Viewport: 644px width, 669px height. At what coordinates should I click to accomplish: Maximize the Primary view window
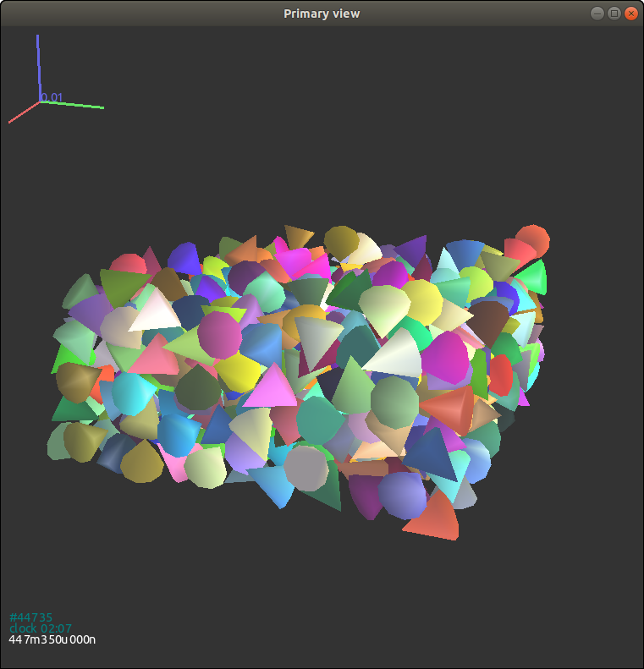pos(614,13)
